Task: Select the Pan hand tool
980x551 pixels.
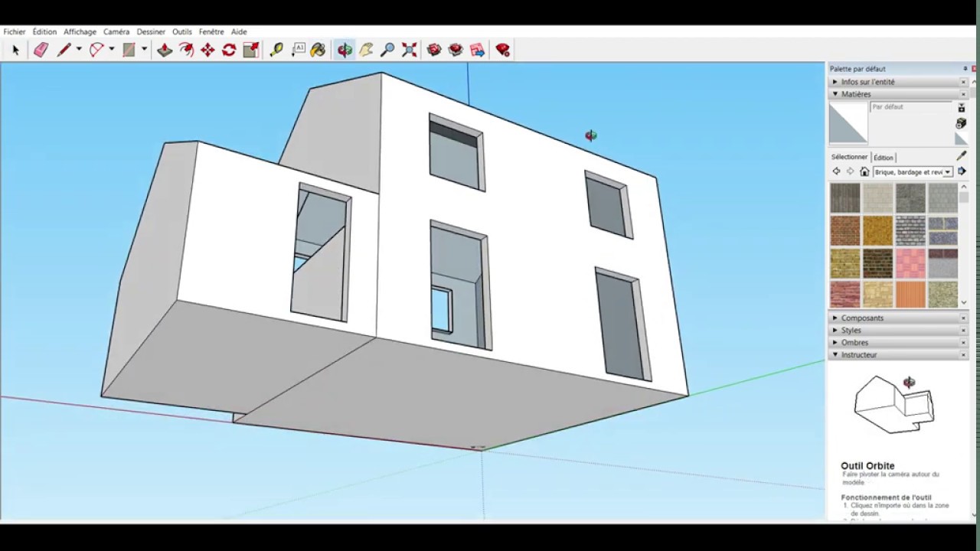Action: (x=366, y=51)
